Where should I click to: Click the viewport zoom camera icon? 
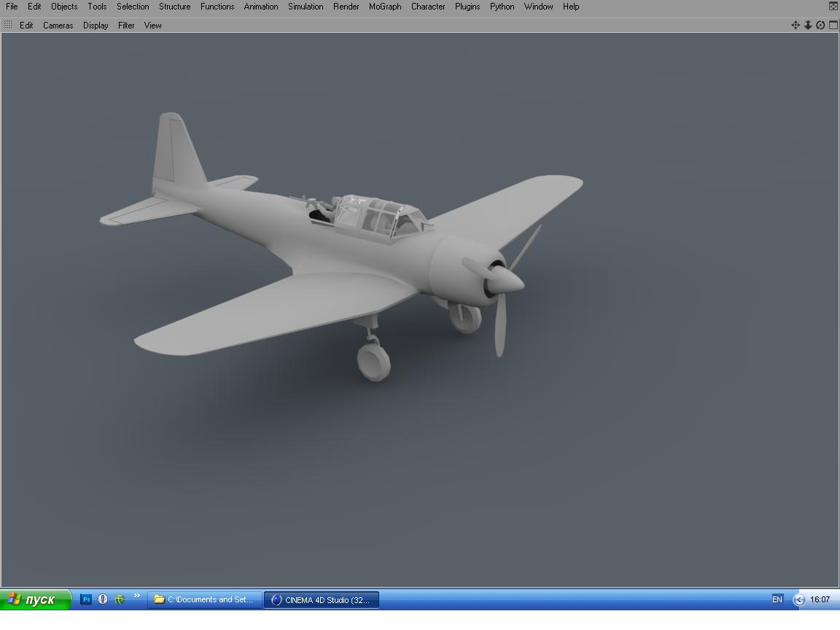coord(808,25)
